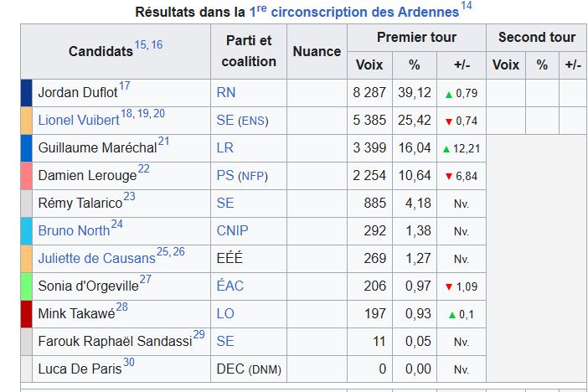Click the RN party link
588x392 pixels.
pos(226,93)
